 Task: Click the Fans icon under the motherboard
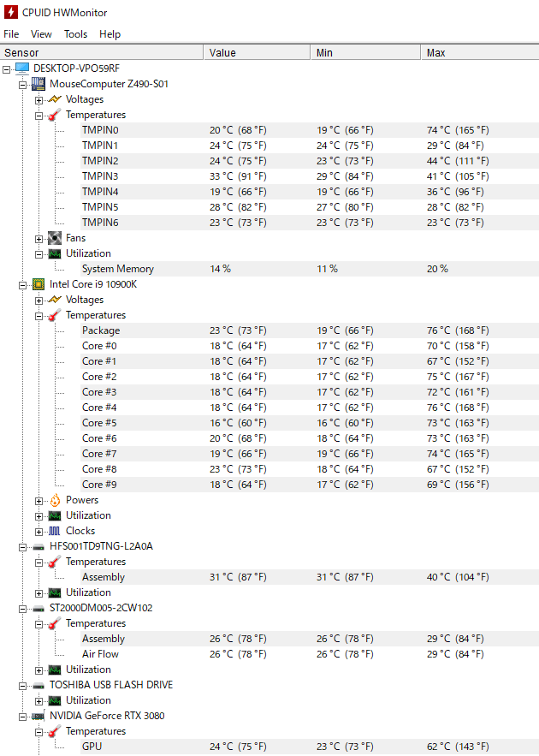tap(55, 238)
